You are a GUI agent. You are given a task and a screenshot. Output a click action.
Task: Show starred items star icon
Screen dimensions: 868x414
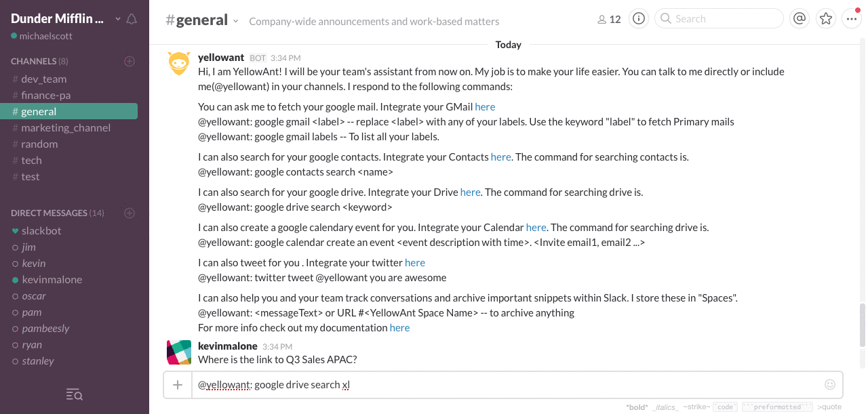(825, 19)
